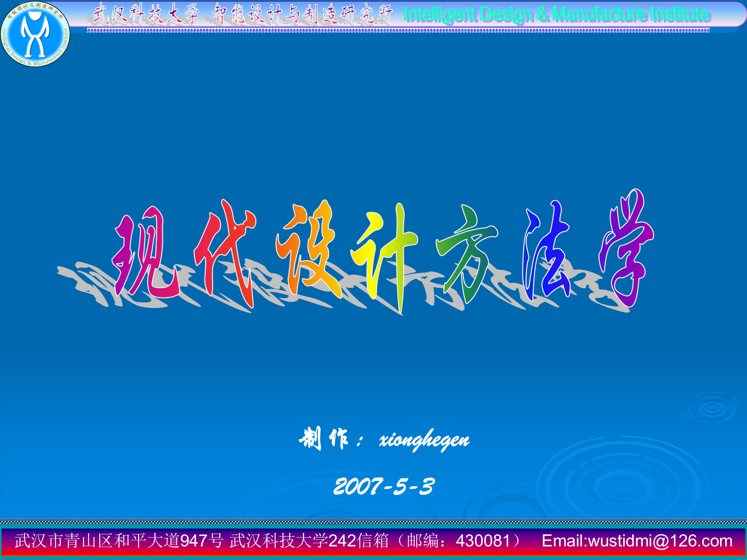Click the 制作 label before the author name
The image size is (747, 560).
[x=324, y=439]
